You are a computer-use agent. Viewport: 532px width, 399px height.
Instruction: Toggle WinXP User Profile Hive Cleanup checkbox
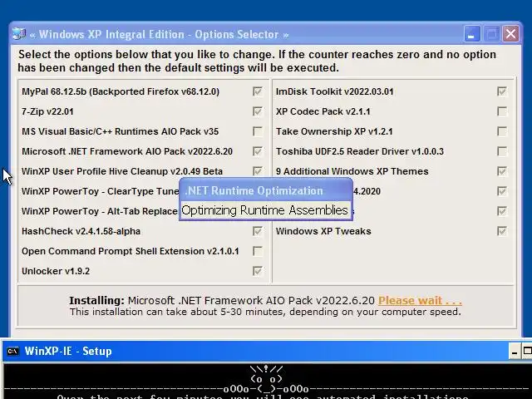point(258,171)
